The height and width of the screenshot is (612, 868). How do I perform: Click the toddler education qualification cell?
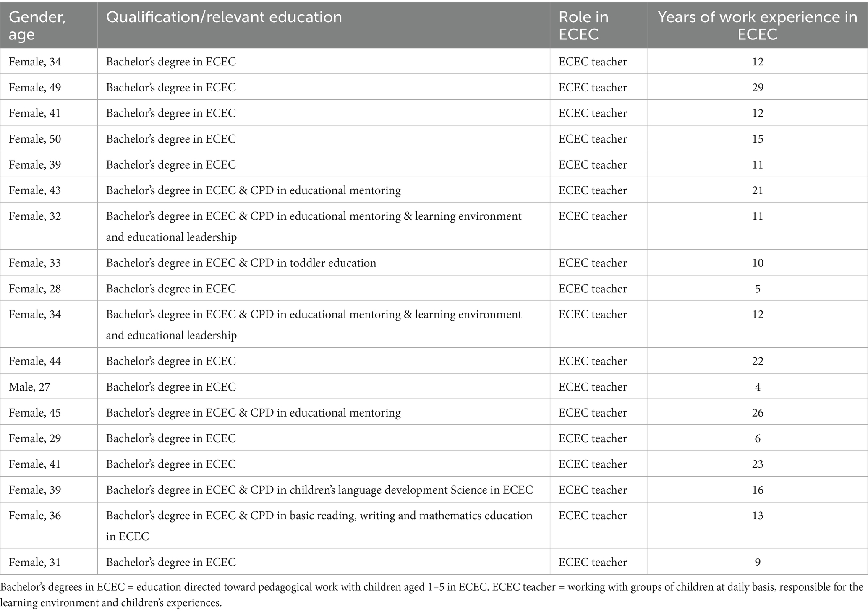241,263
